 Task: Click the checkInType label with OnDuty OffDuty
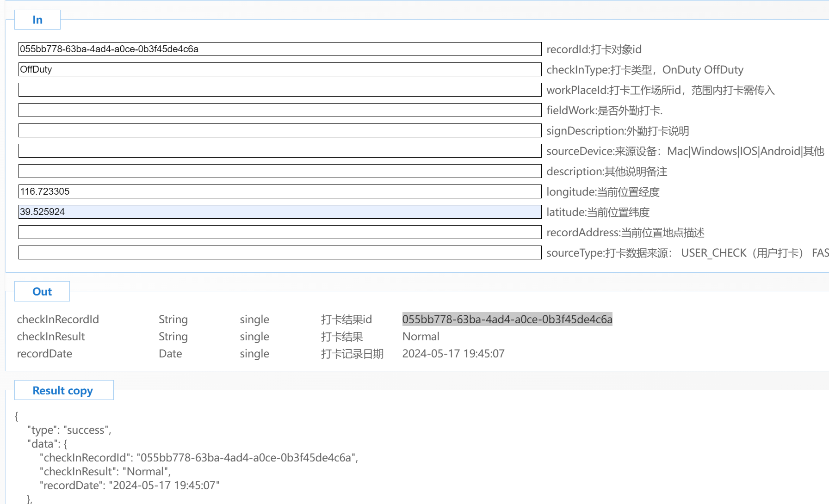click(645, 70)
